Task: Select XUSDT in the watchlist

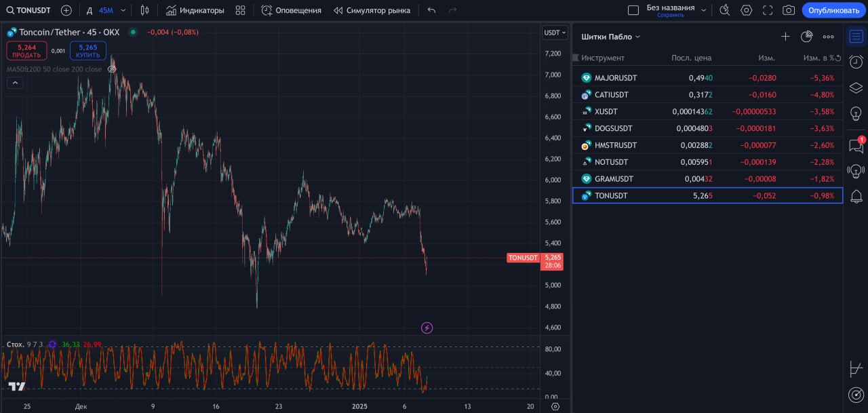Action: (708, 111)
